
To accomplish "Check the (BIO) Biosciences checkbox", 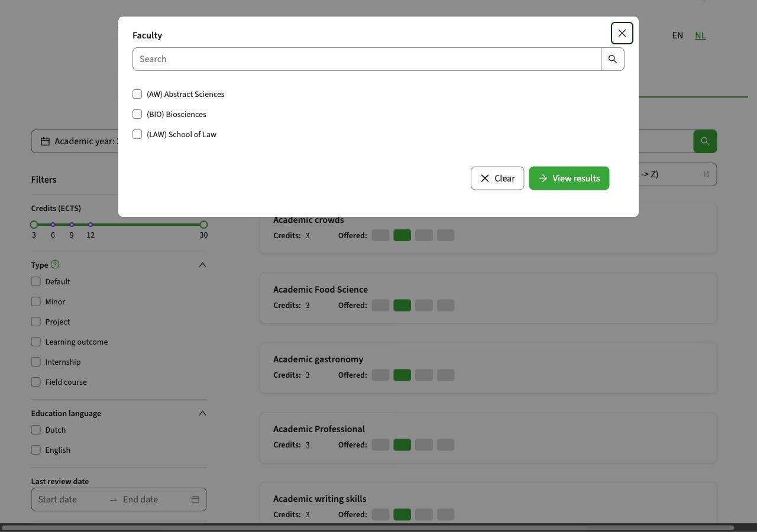I will [137, 114].
